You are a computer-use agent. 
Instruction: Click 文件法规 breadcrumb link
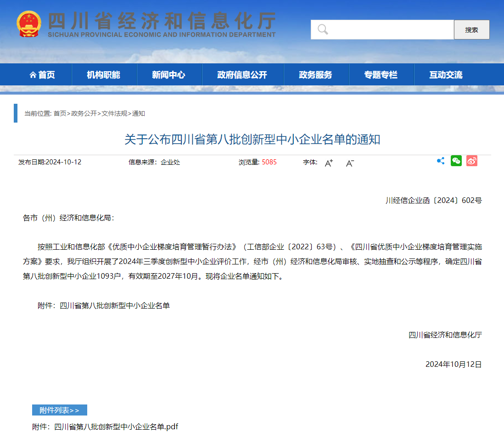[114, 113]
